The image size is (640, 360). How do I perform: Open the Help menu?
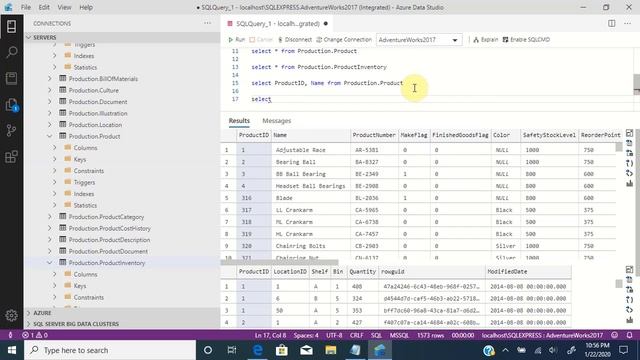86,7
